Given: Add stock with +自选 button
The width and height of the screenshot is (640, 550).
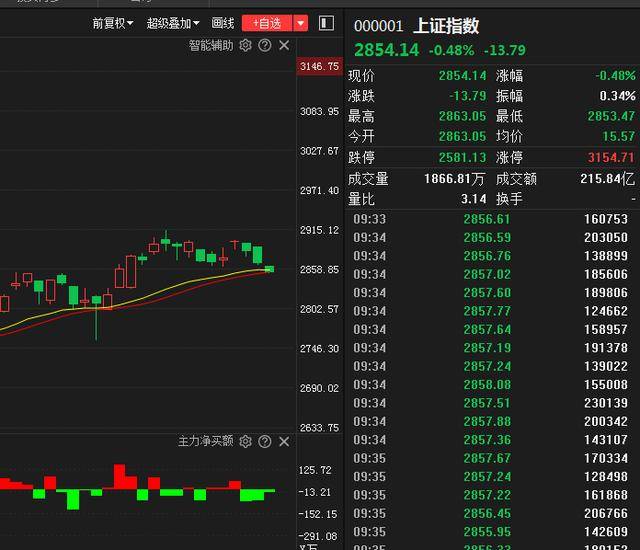Looking at the screenshot, I should (x=267, y=23).
